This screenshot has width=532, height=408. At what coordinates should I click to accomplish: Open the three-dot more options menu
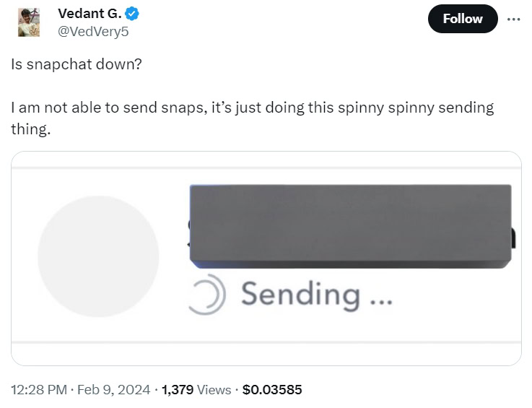coord(513,19)
